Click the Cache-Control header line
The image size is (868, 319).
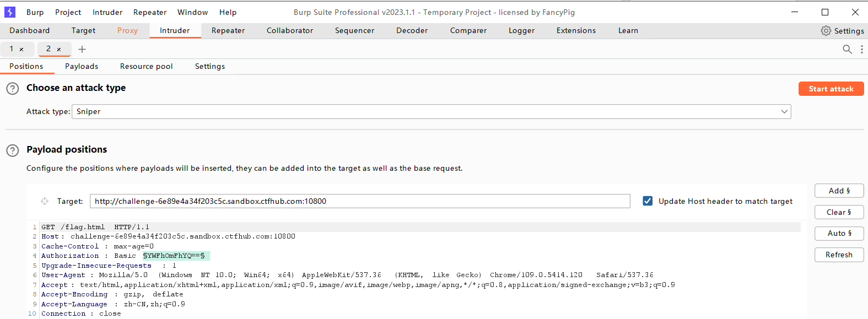[x=98, y=246]
